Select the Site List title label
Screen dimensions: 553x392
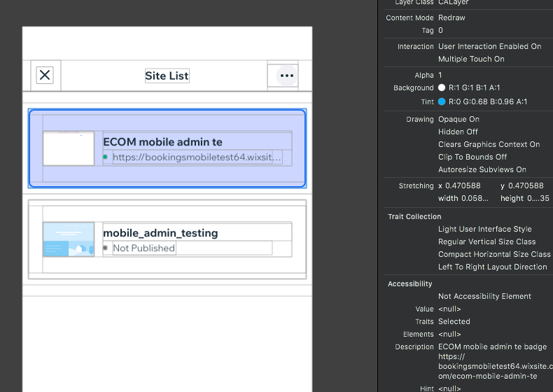[x=167, y=76]
